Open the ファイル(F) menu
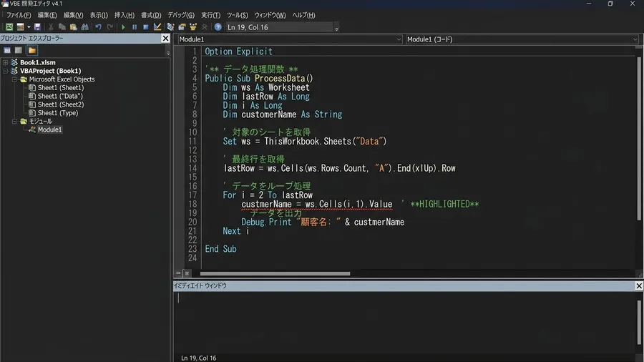 click(x=19, y=15)
